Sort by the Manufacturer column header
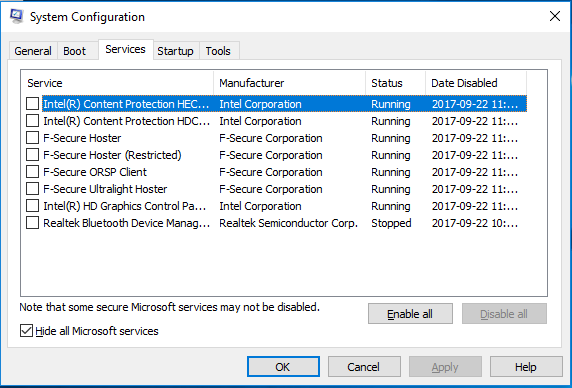 point(290,83)
